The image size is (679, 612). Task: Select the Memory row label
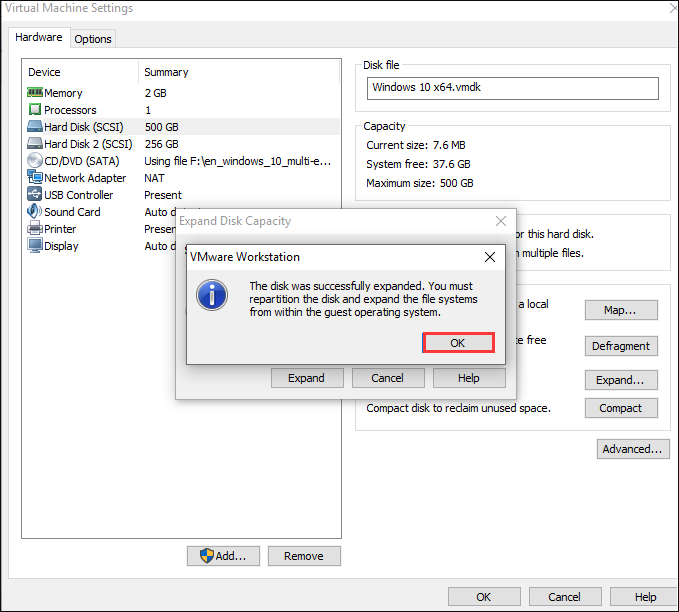point(63,93)
